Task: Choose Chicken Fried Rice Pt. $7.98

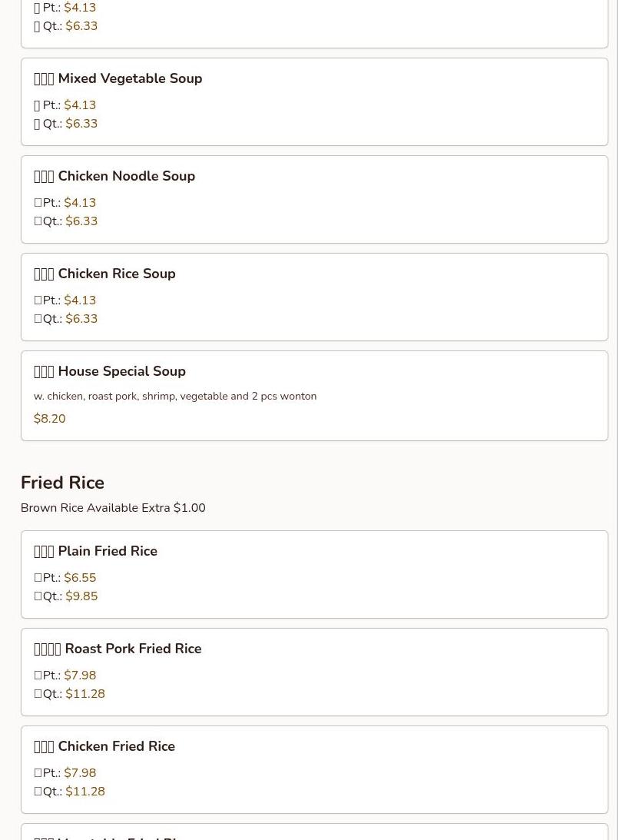Action: [80, 773]
